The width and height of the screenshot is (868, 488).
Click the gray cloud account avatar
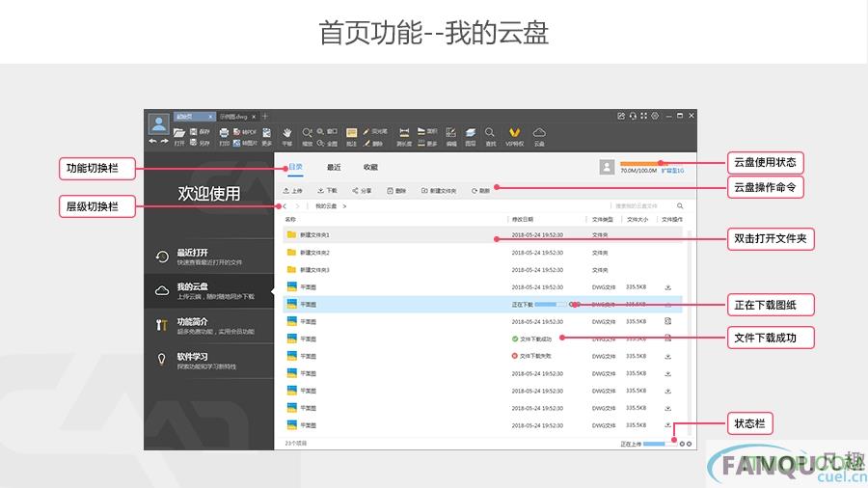607,167
